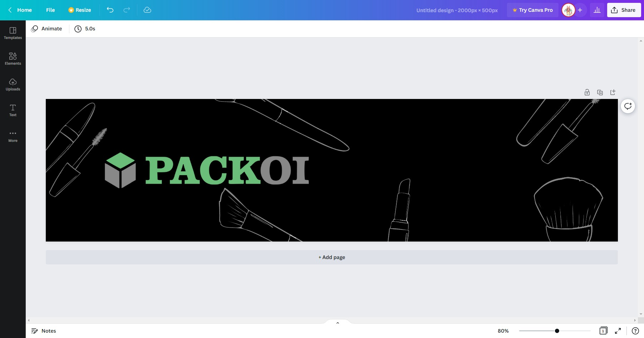Image resolution: width=644 pixels, height=338 pixels.
Task: Click Try Canva Pro
Action: pos(533,10)
